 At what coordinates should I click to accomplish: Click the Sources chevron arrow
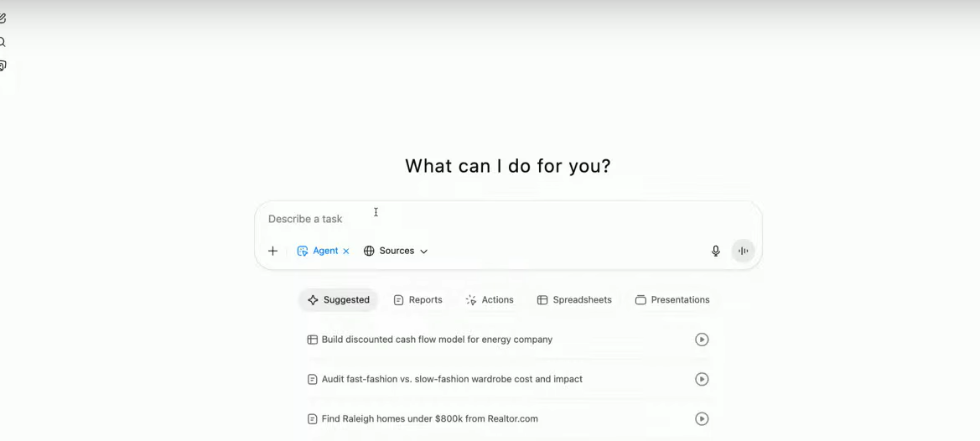point(424,252)
